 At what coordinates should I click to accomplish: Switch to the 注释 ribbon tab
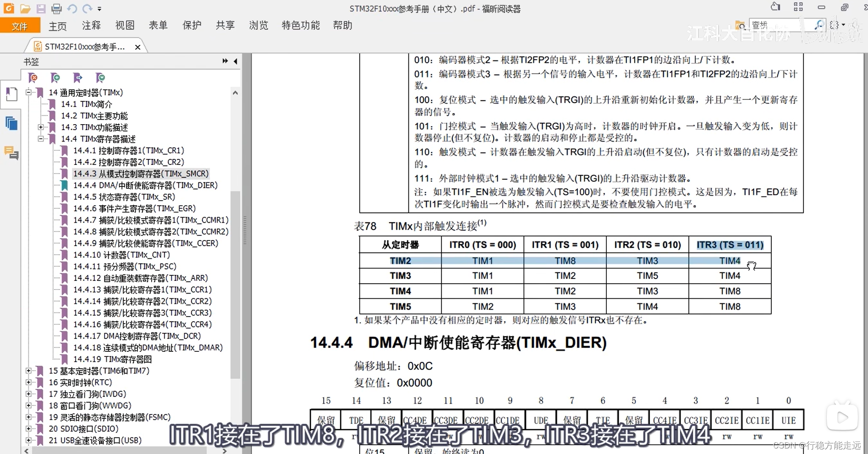(x=91, y=26)
